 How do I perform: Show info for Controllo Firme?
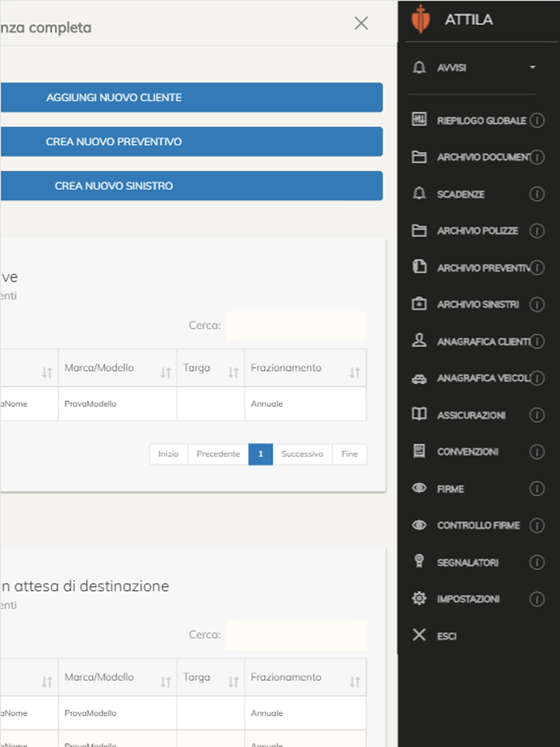coord(537,525)
